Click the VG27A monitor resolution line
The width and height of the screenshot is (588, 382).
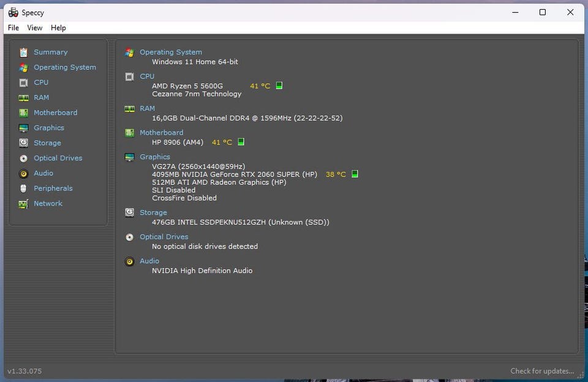point(198,167)
